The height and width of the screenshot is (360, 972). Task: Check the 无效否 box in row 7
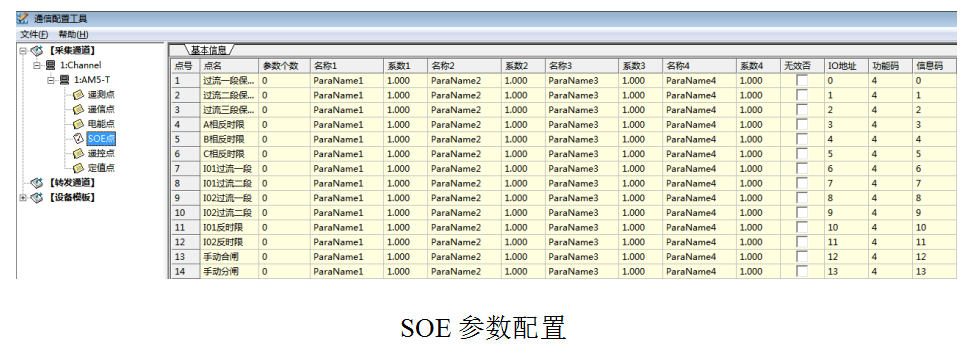coord(802,169)
